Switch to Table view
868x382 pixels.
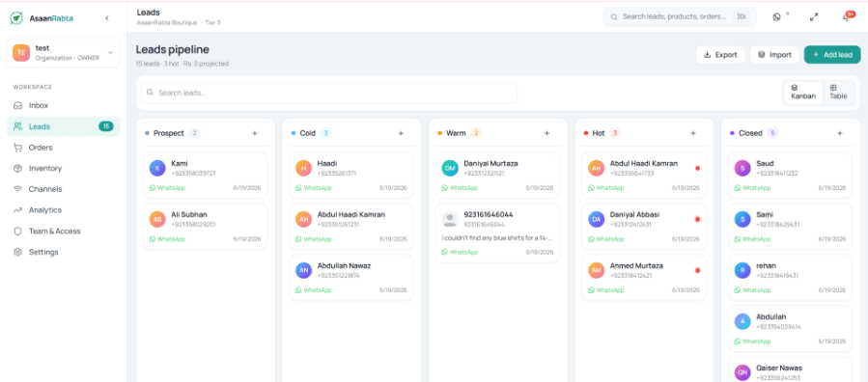click(x=838, y=92)
